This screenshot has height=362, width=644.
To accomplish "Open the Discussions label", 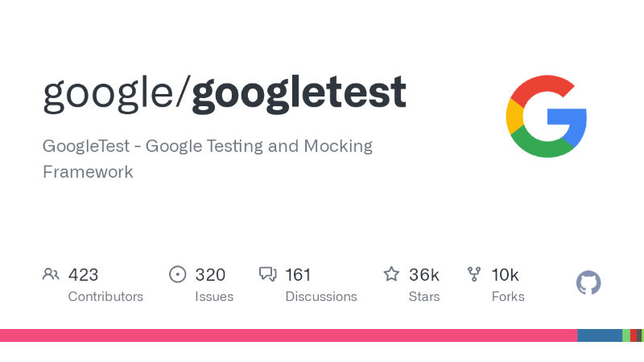I will pos(320,296).
